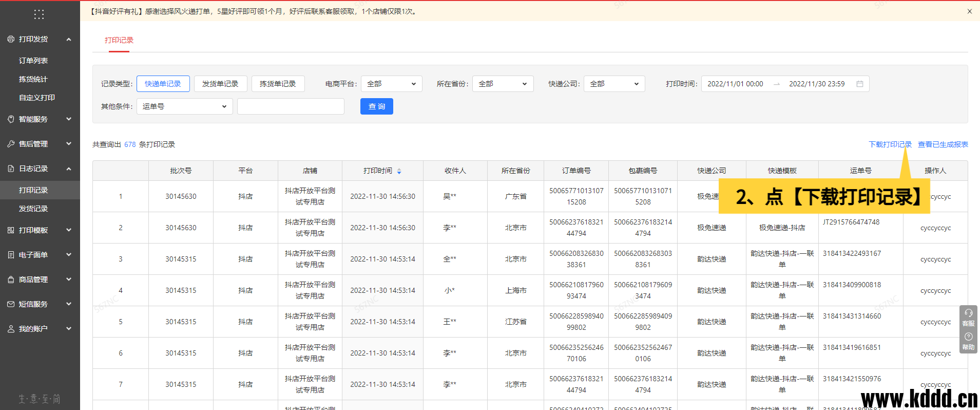Open 客服 customer service headset widget

click(x=968, y=318)
